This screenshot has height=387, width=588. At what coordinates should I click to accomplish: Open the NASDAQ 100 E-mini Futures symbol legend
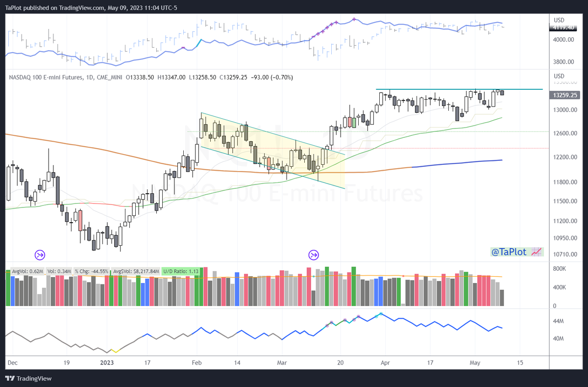point(44,77)
